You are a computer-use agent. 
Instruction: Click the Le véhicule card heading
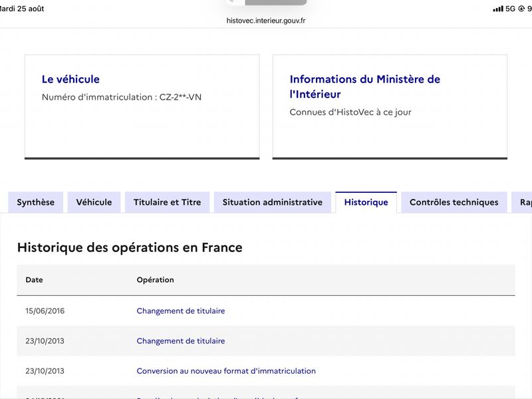[x=70, y=79]
